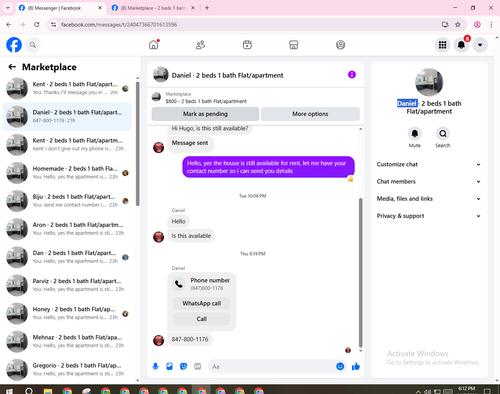Viewport: 500px width, 394px height.
Task: Open emoji picker in message box
Action: click(x=340, y=367)
